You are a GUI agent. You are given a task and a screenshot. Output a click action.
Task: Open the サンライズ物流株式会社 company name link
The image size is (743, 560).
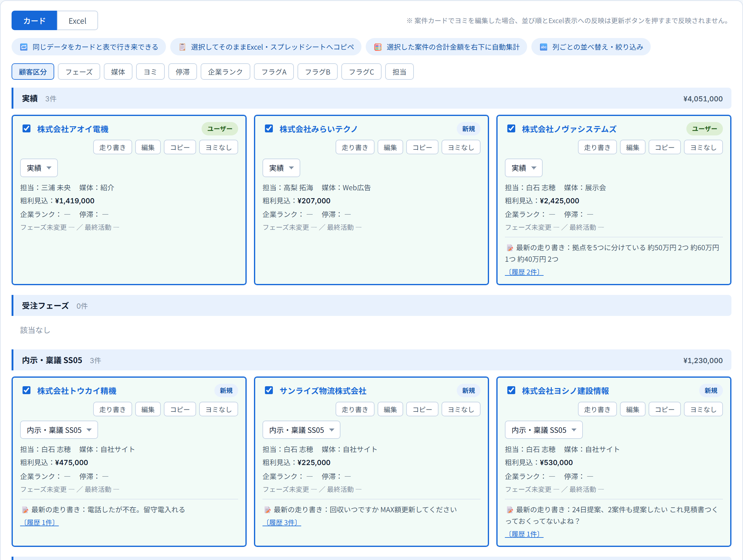click(x=323, y=391)
